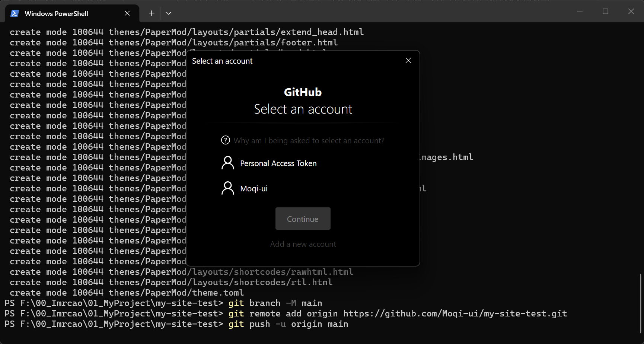644x344 pixels.
Task: Click the 'partials/extend_head.html' output line
Action: [x=187, y=32]
